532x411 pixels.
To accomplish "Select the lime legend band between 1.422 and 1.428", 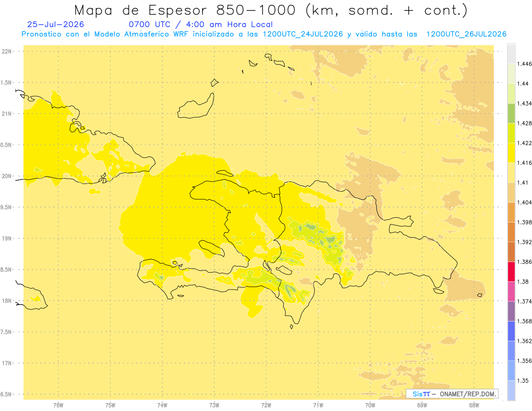I will coord(511,133).
